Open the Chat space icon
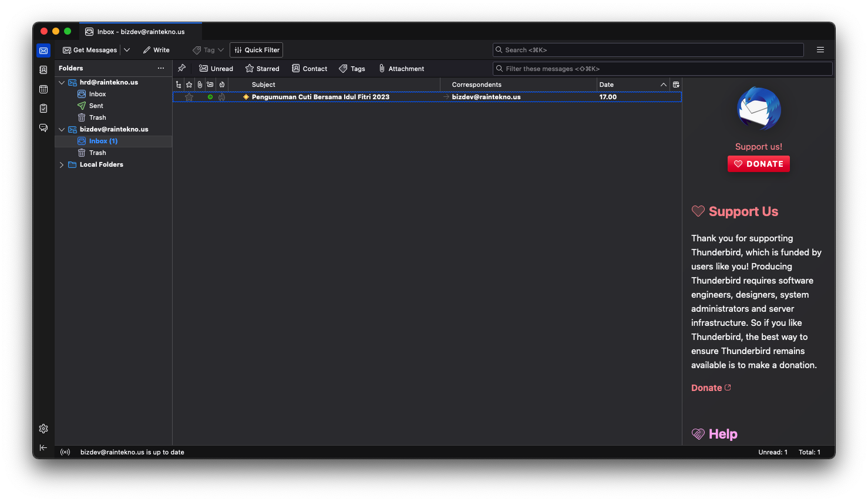868x502 pixels. 43,128
